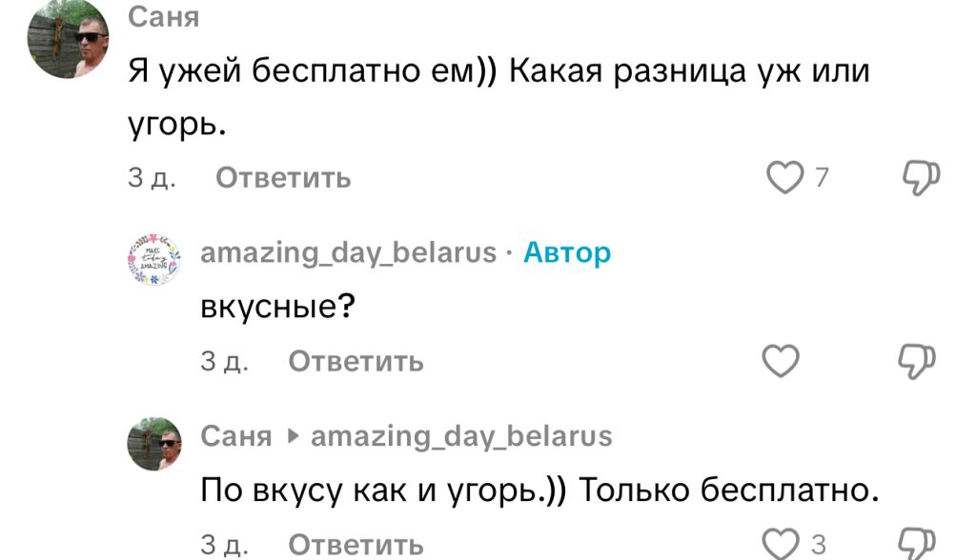Reply to the "вкусные?" comment
This screenshot has width=976, height=560.
(355, 361)
